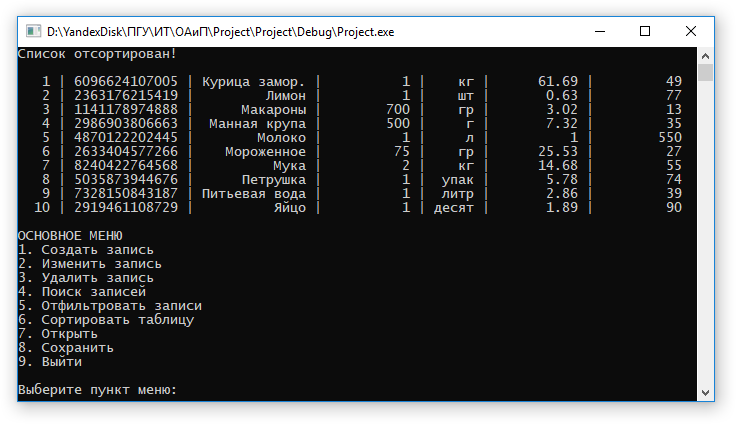Click barcode 2986903806663

pos(126,123)
